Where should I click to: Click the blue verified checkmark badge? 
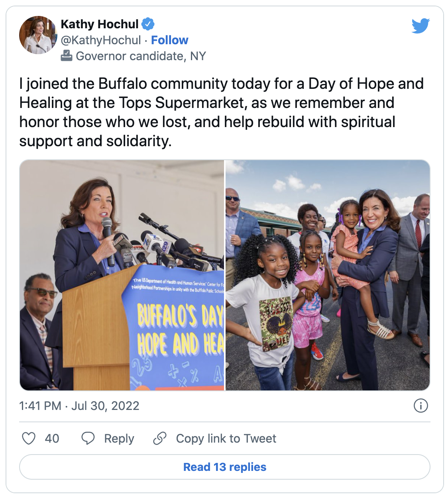coord(148,24)
